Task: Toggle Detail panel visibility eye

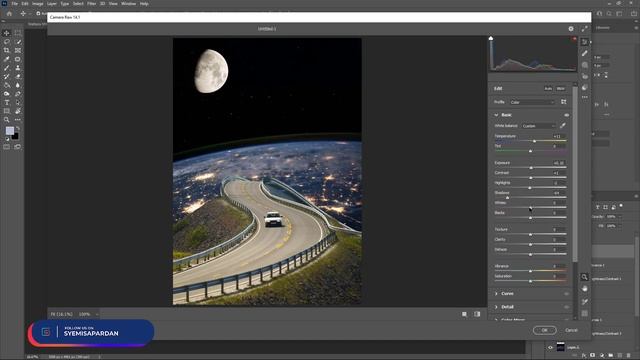Action: click(567, 307)
